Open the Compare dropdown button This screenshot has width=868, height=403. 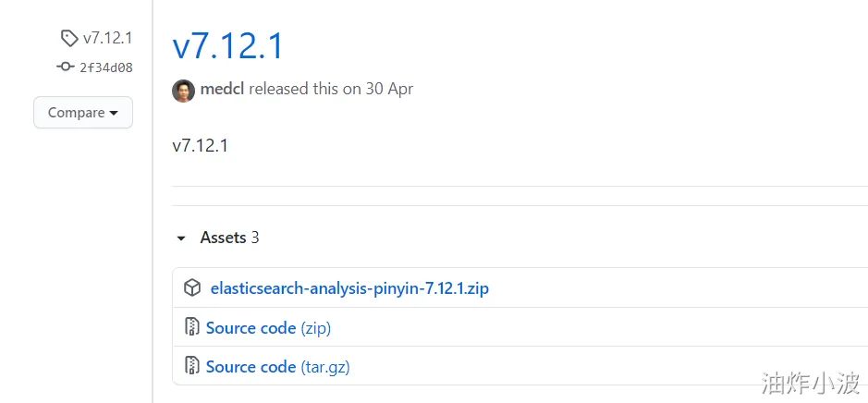coord(82,113)
